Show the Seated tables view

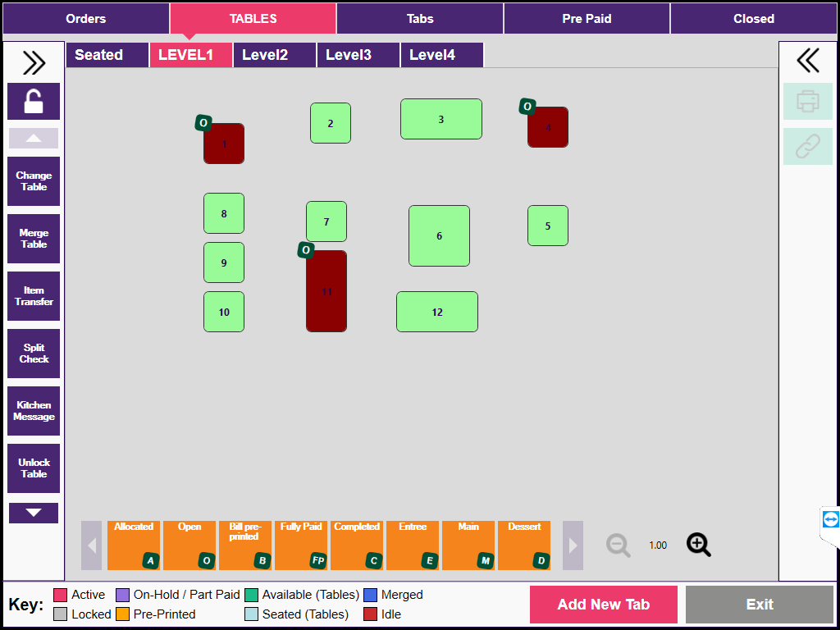[107, 55]
